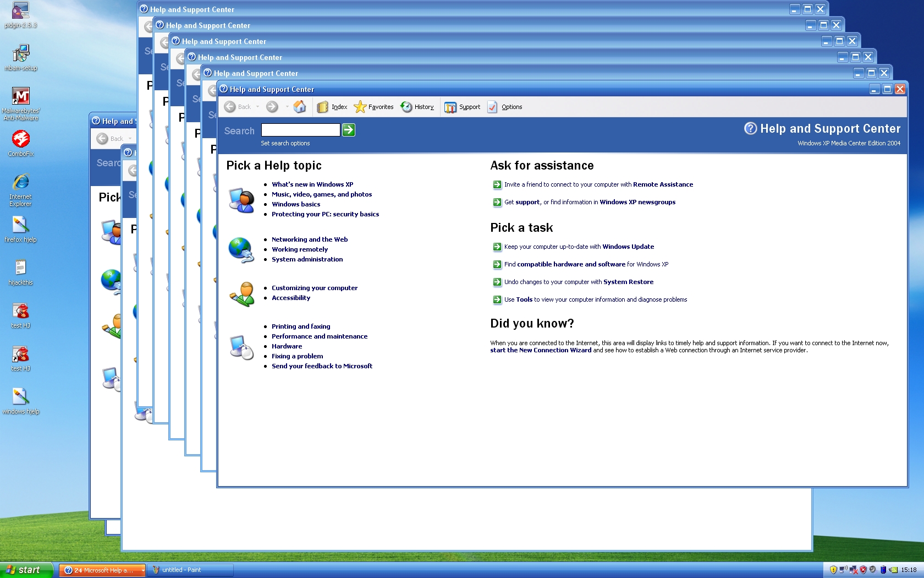Open Working remotely help topic
Screen dimensions: 924x578
(300, 249)
